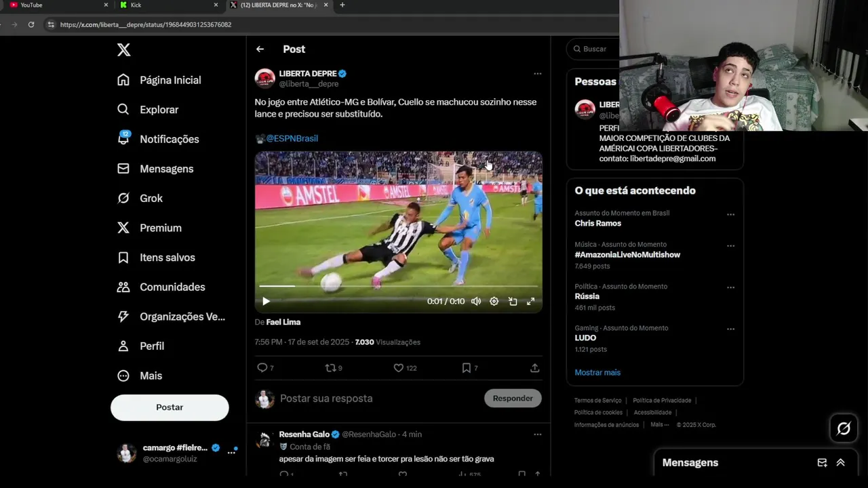Open the Notificações bell icon
Viewport: 868px width, 488px height.
123,139
